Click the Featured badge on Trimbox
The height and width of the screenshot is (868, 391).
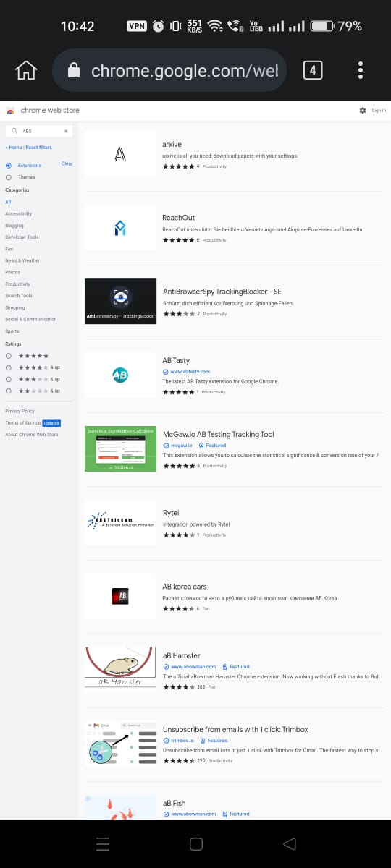[x=214, y=741]
